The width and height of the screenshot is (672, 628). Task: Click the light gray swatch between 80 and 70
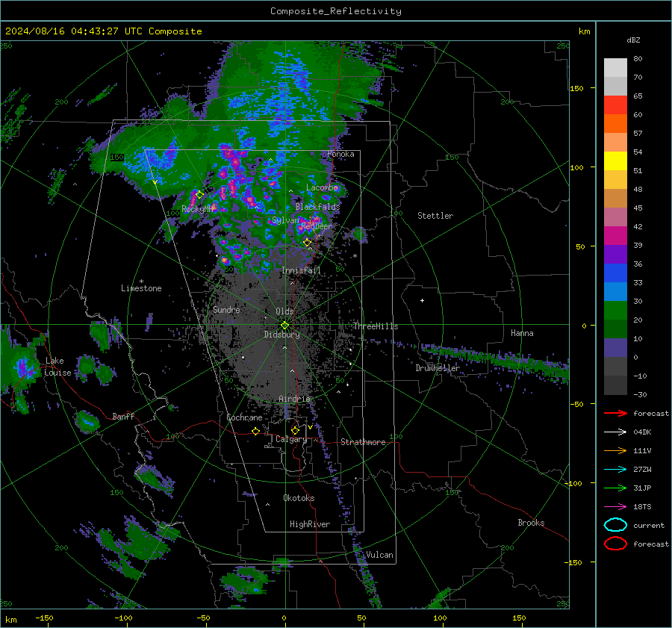pyautogui.click(x=615, y=68)
